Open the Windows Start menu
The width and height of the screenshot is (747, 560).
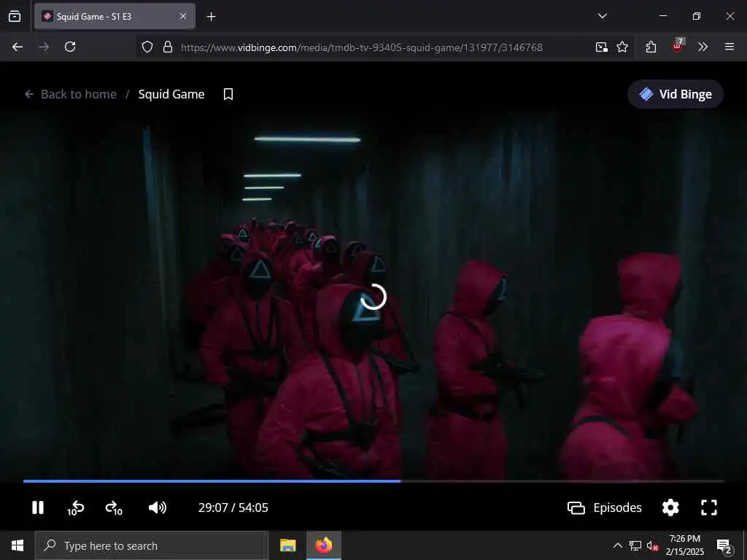[x=18, y=545]
